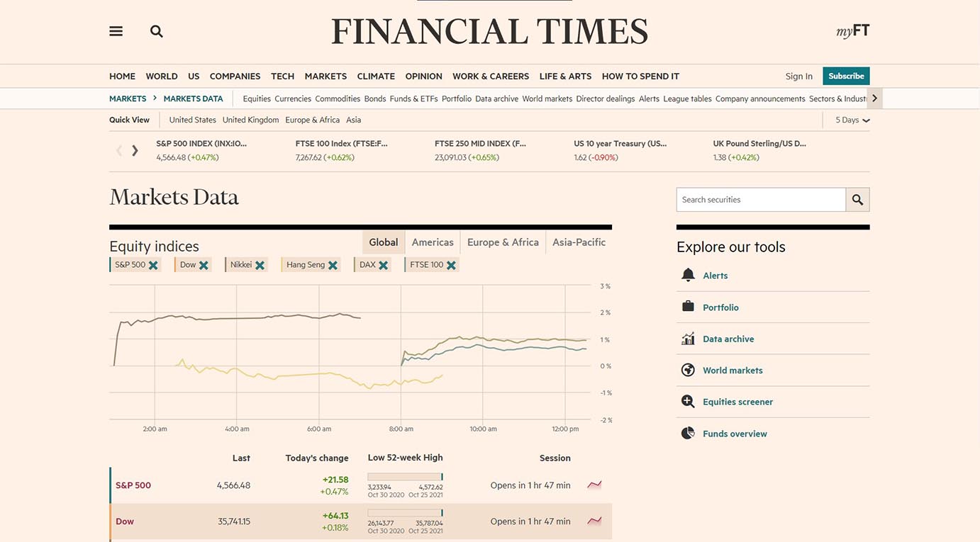Open the Dow table row link
980x542 pixels.
[125, 521]
